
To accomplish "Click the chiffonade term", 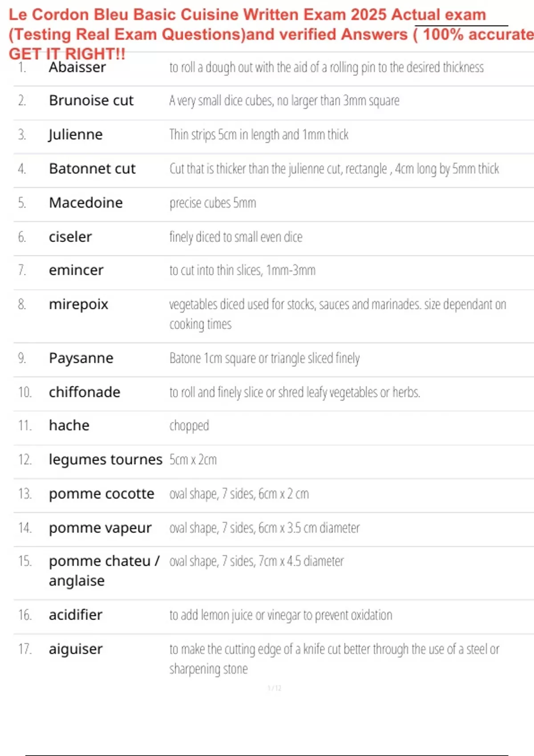I will [85, 392].
